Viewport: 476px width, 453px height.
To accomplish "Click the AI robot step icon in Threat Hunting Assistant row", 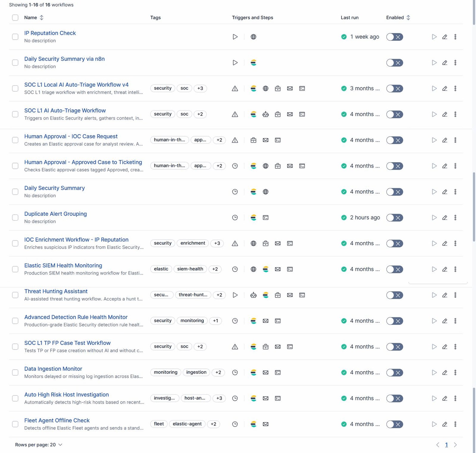I will click(x=253, y=295).
